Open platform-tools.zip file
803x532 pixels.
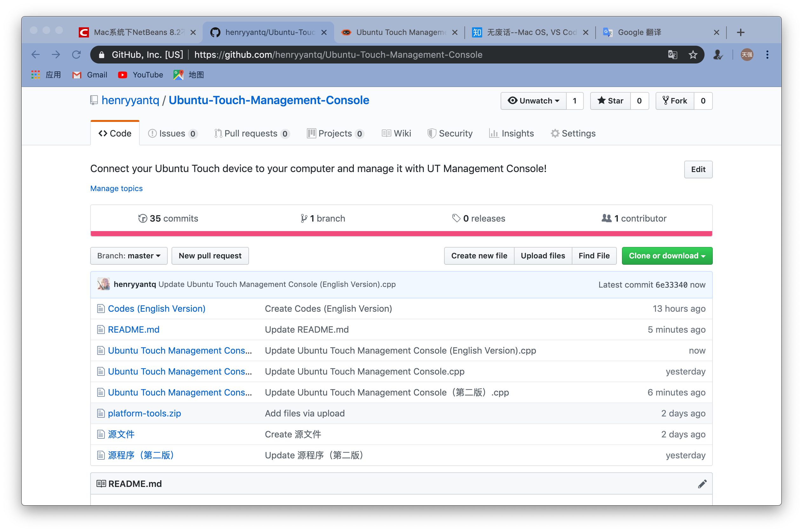144,413
